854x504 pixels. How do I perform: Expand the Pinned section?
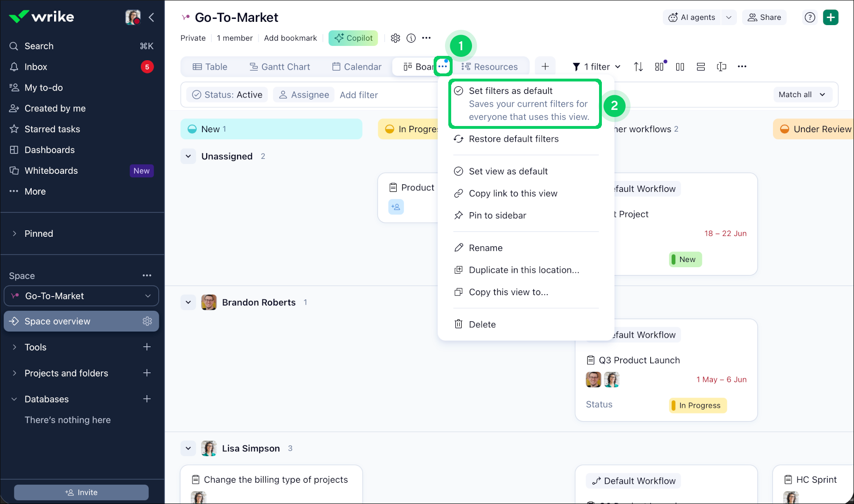click(x=14, y=234)
